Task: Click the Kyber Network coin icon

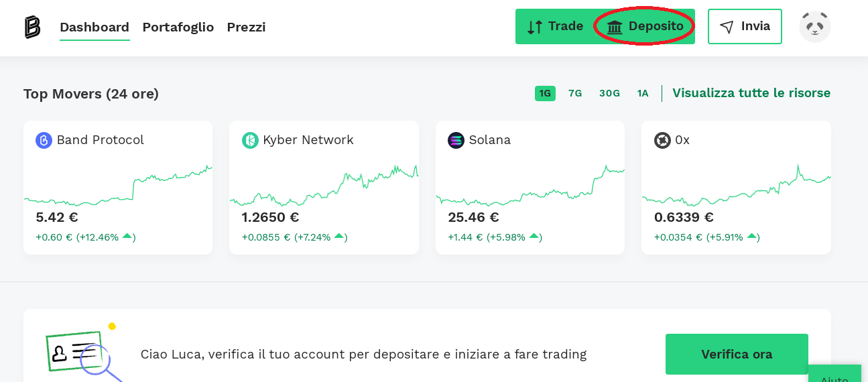Action: tap(250, 140)
